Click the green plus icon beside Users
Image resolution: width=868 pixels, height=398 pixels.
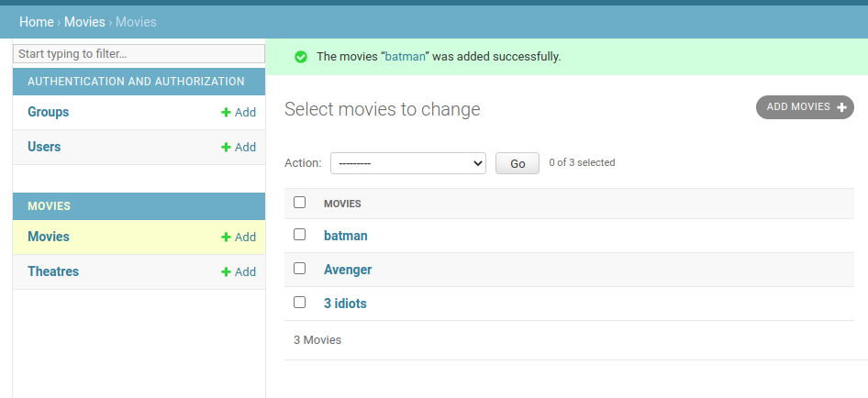(226, 148)
